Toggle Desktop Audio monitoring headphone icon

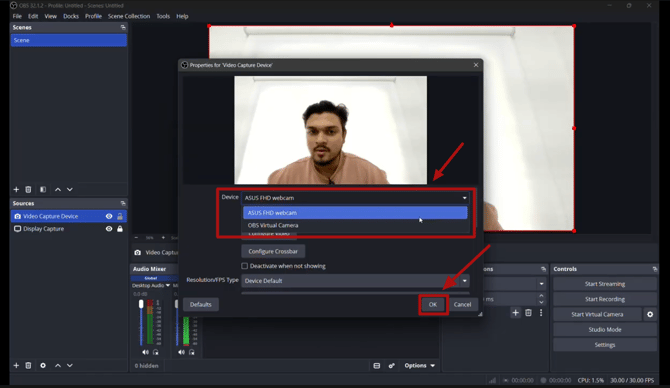pyautogui.click(x=156, y=352)
